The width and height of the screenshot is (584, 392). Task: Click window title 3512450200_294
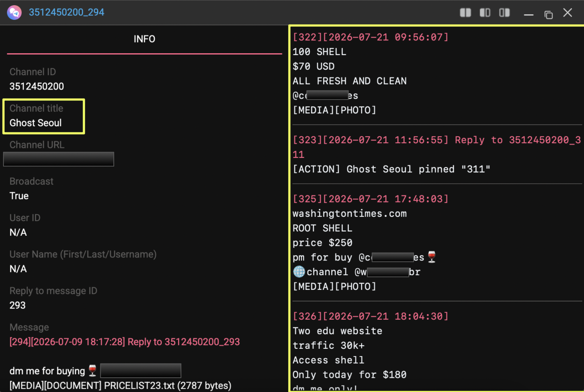67,12
